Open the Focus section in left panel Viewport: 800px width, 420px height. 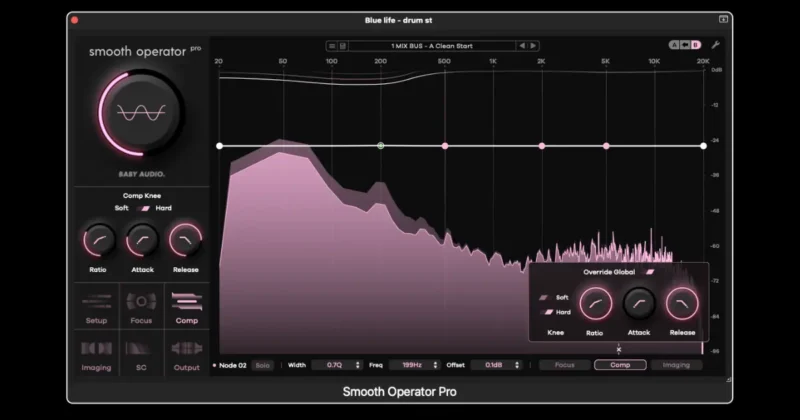coord(141,308)
